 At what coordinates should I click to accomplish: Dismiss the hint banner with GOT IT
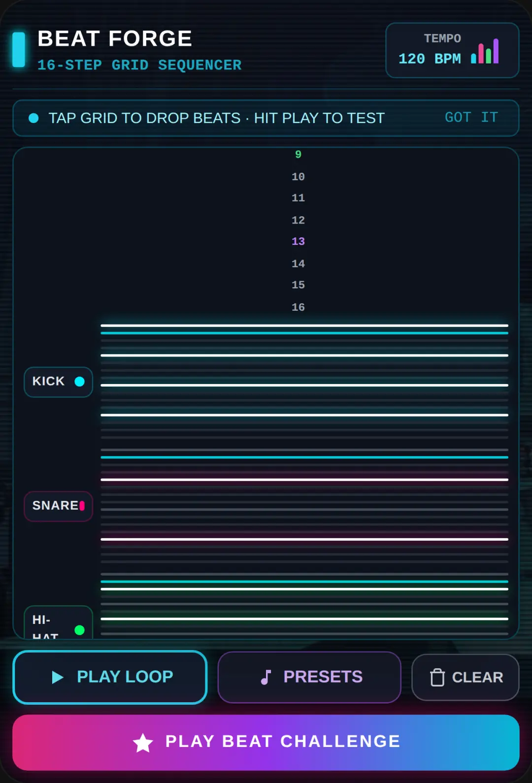pos(471,118)
